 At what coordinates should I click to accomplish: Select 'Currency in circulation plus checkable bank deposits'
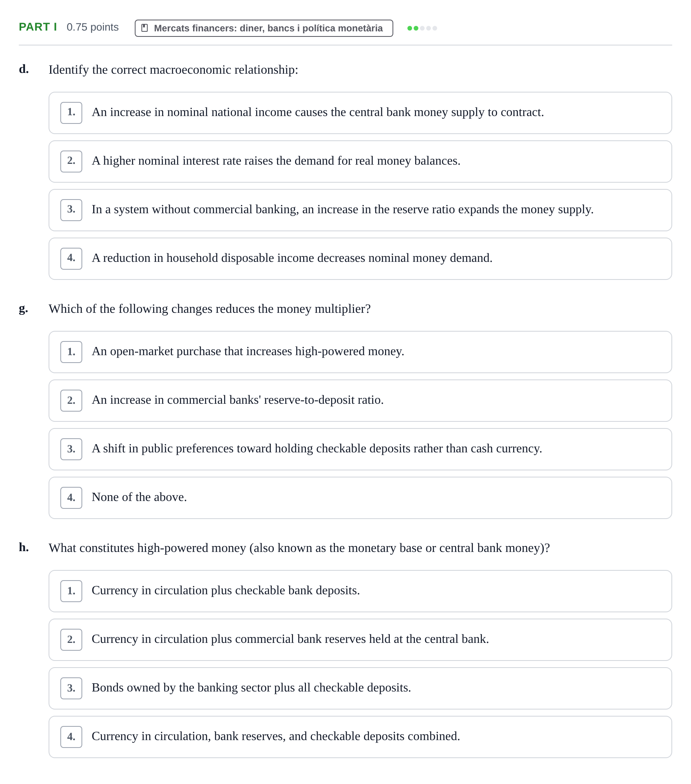tap(360, 591)
